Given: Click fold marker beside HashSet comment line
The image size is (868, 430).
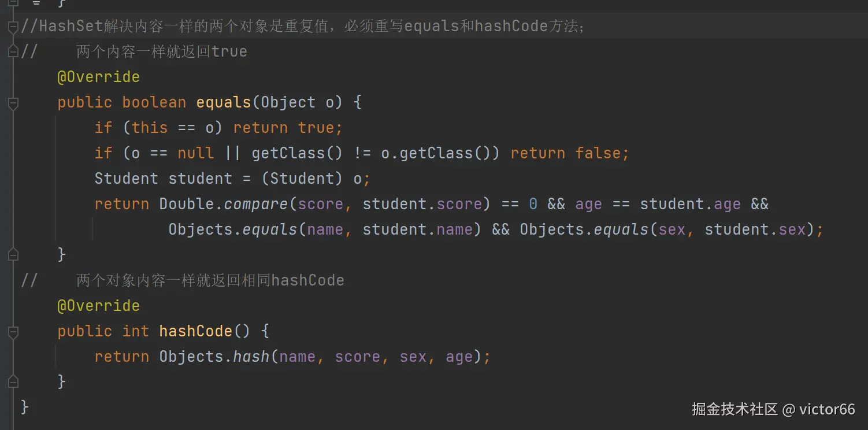Looking at the screenshot, I should [x=13, y=27].
